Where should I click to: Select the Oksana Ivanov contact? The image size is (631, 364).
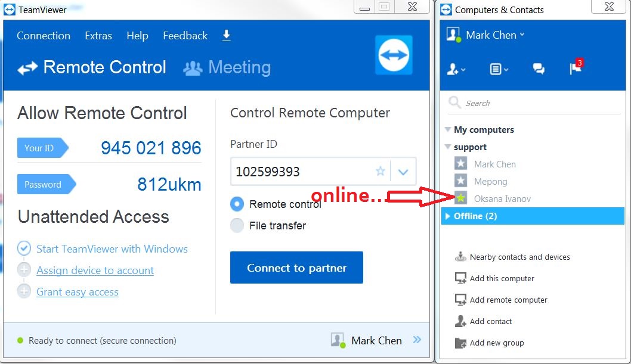(x=502, y=198)
